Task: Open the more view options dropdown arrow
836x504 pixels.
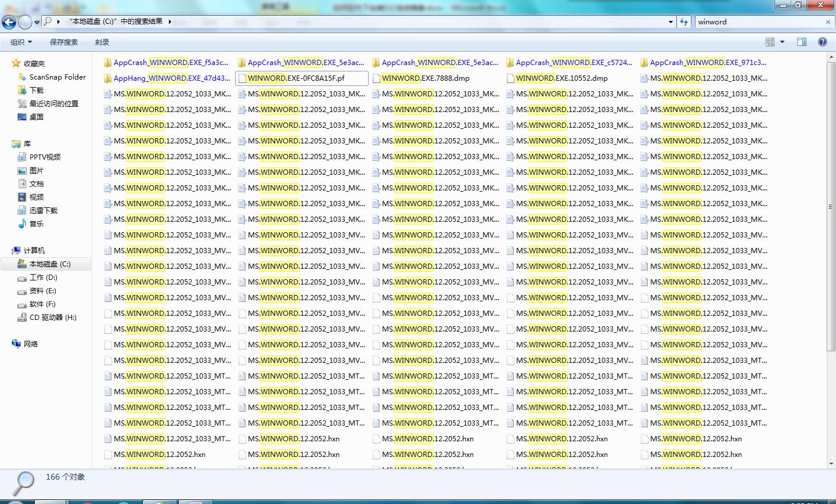Action: [x=782, y=42]
